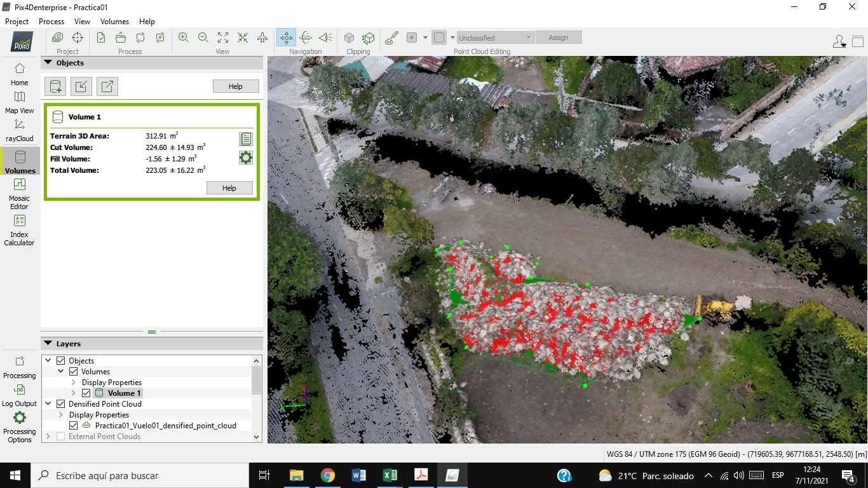The height and width of the screenshot is (488, 868).
Task: Click Help button inside Volume 1 box
Action: coord(229,188)
